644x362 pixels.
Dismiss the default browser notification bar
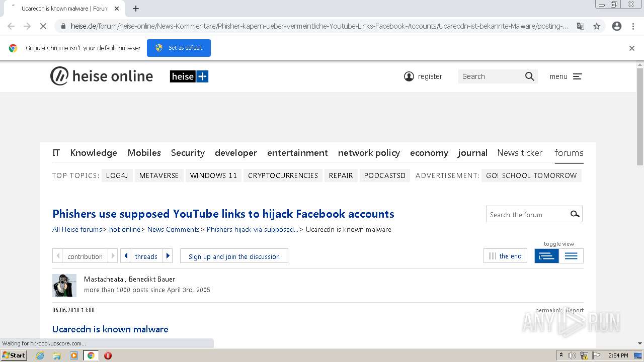click(632, 48)
